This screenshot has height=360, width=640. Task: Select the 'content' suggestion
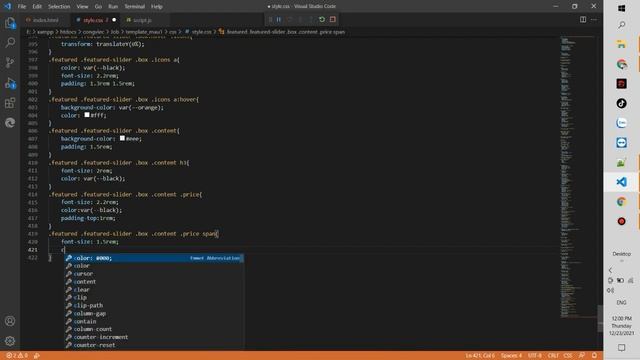pos(154,282)
